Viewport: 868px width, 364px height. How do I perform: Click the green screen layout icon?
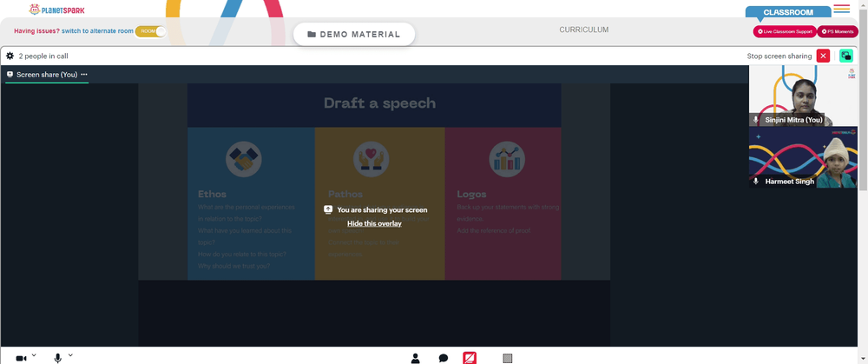tap(845, 56)
